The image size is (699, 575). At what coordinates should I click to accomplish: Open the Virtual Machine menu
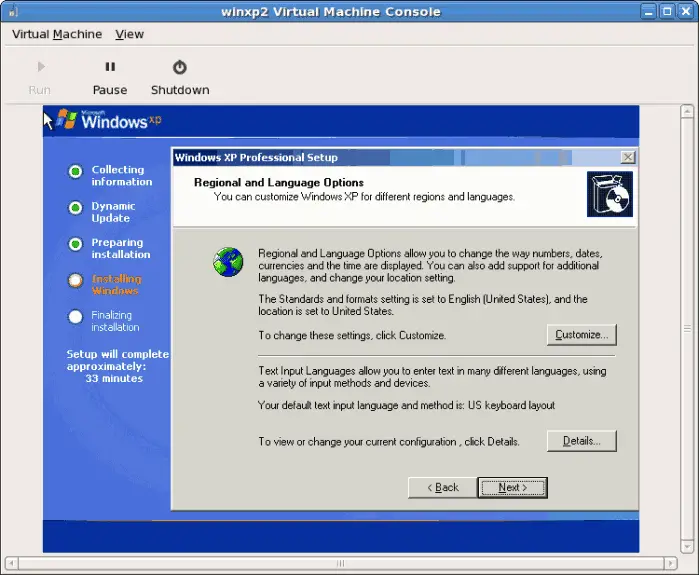point(57,34)
